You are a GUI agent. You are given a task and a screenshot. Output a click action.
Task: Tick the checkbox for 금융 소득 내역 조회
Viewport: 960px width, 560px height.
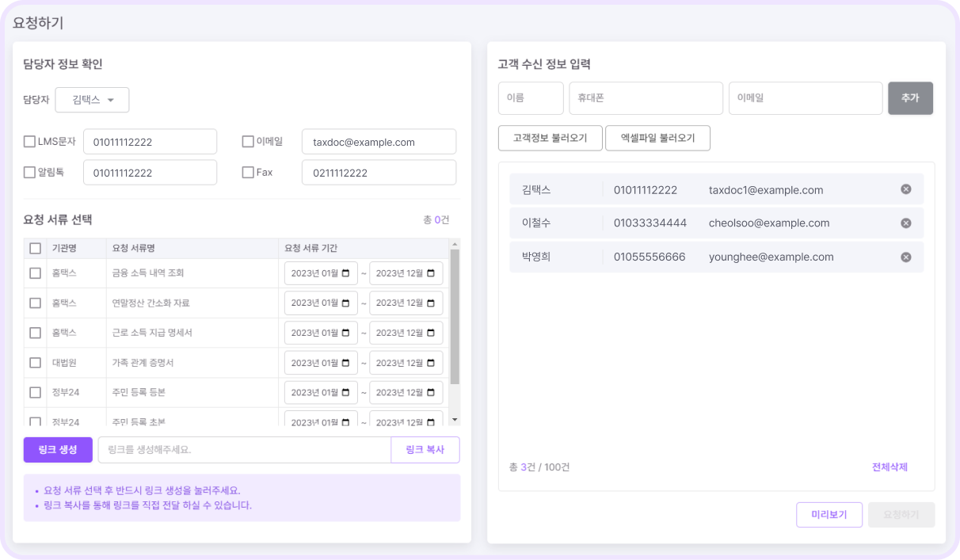[x=35, y=273]
